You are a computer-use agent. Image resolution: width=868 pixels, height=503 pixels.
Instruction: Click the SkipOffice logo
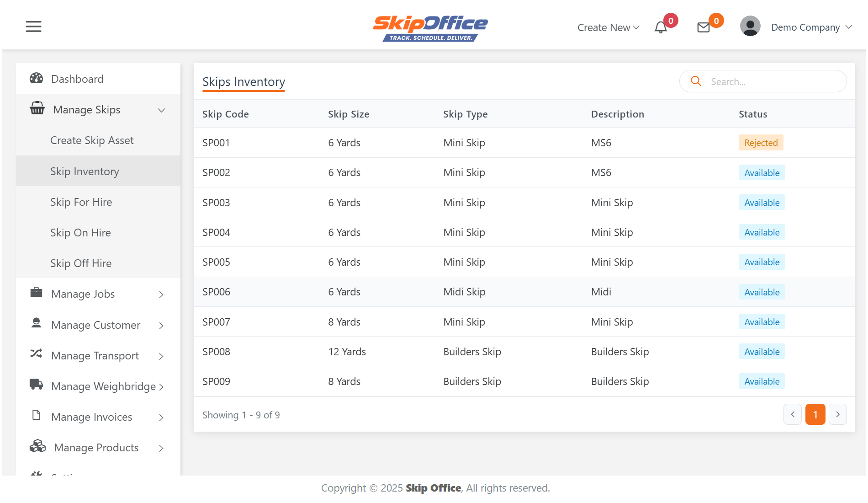(x=430, y=28)
